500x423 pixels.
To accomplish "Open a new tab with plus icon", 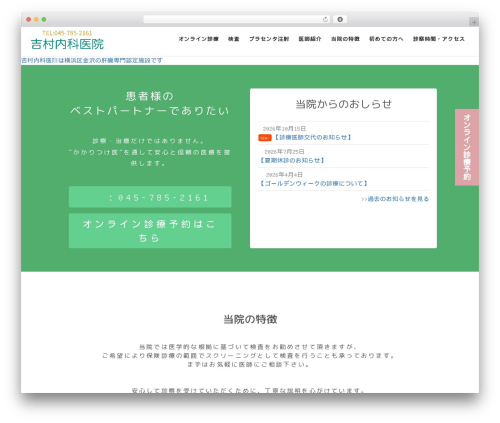I will click(474, 22).
